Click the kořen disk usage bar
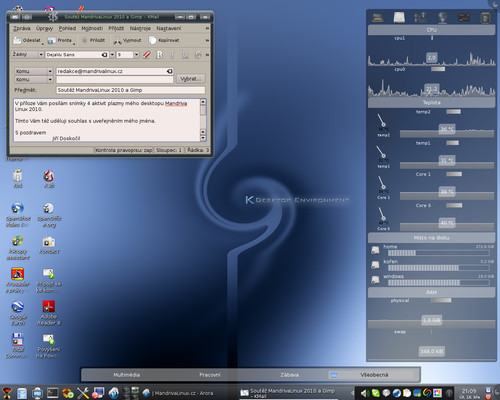This screenshot has height=400, width=500. [x=438, y=268]
